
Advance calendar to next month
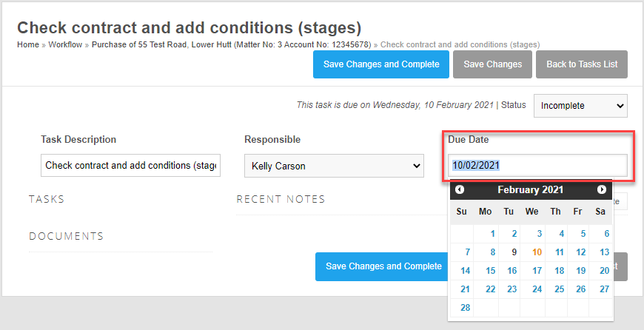tap(602, 190)
